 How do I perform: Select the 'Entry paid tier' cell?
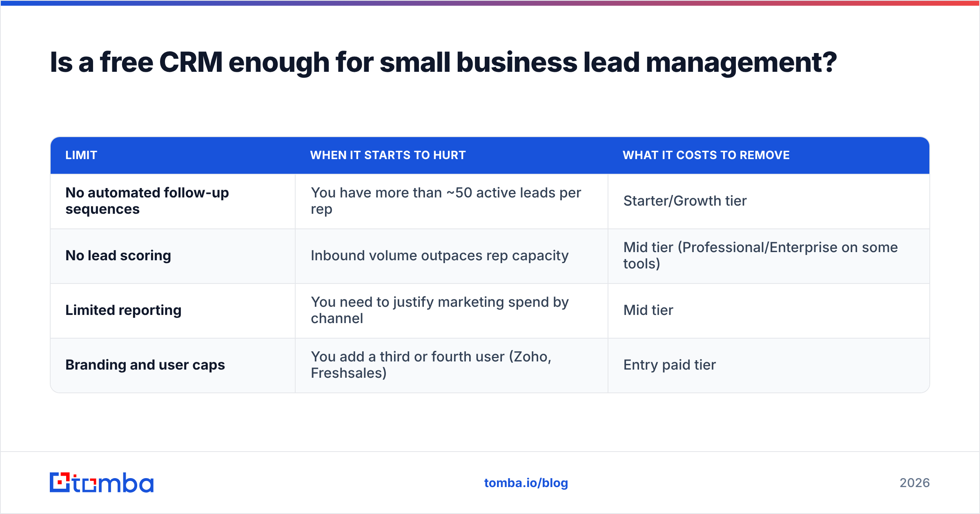coord(769,365)
